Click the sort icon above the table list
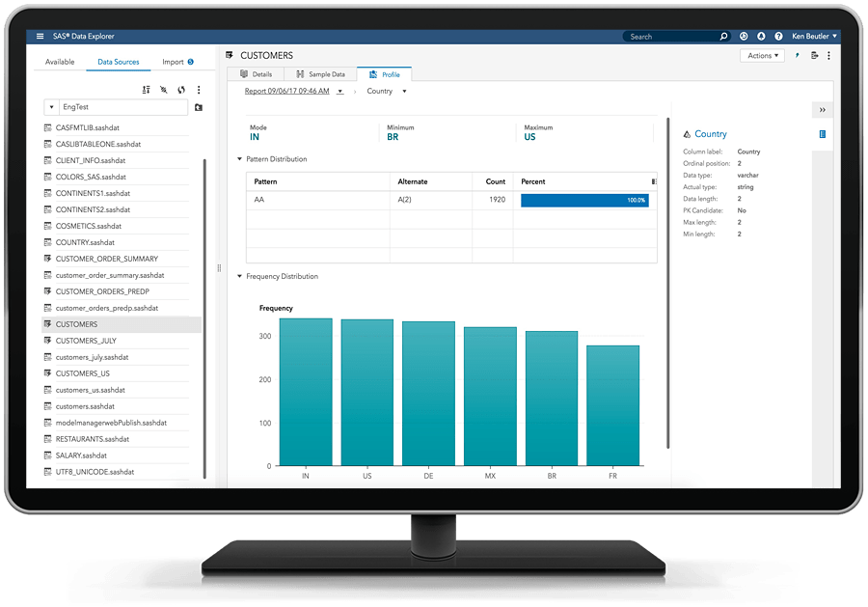This screenshot has height=607, width=868. click(146, 90)
